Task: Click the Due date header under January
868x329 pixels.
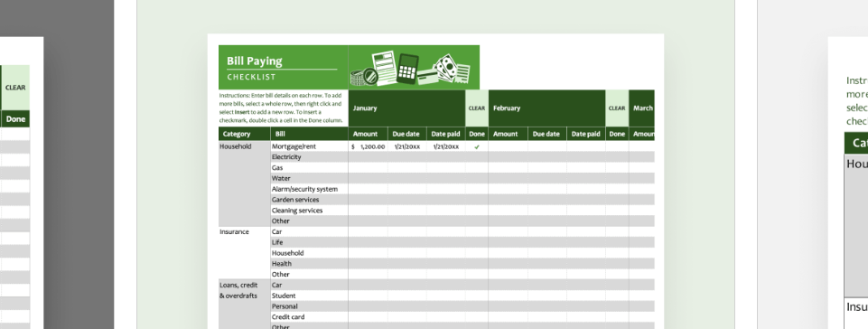Action: [406, 134]
